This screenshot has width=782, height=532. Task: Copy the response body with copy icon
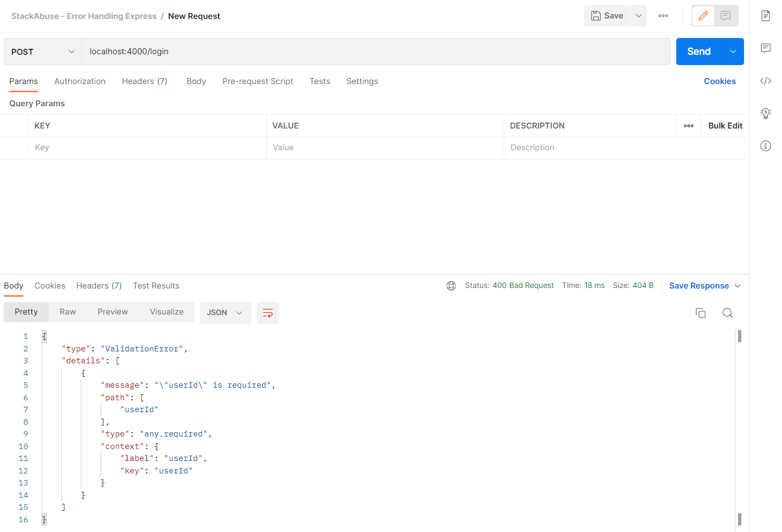tap(701, 313)
